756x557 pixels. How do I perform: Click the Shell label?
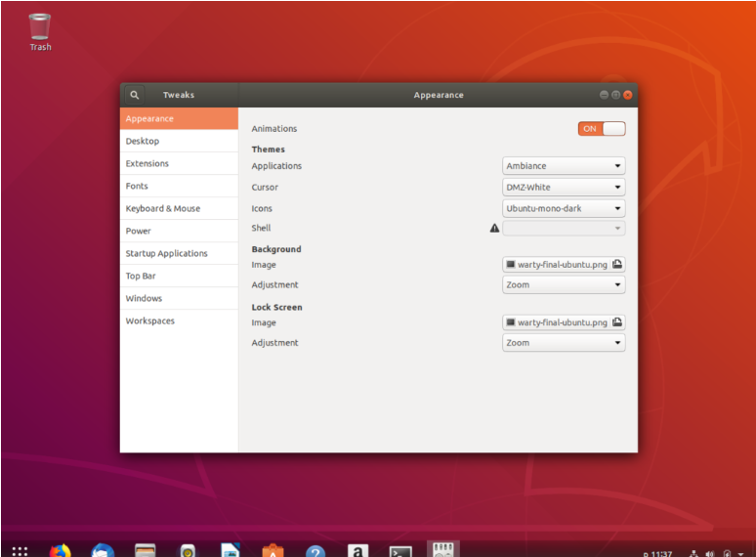tap(261, 228)
